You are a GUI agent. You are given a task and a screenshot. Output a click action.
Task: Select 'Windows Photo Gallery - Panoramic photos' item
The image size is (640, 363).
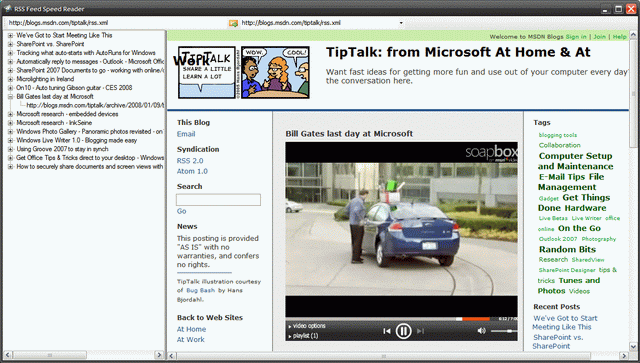[90, 131]
